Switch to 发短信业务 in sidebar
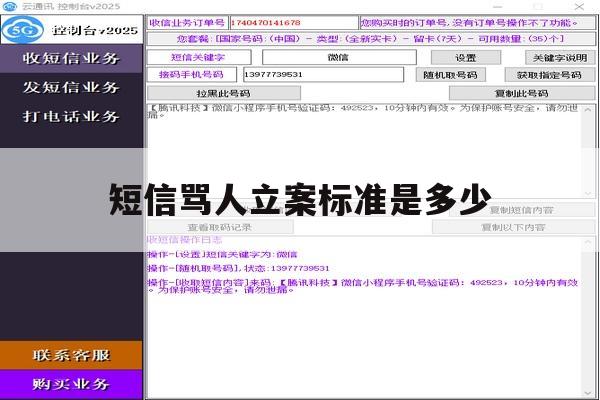The width and height of the screenshot is (600, 400). [71, 87]
